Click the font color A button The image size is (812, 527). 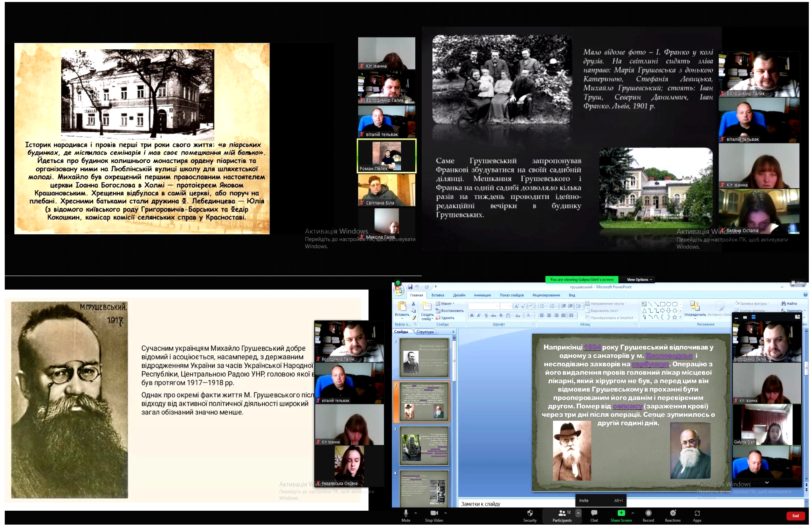pyautogui.click(x=528, y=315)
